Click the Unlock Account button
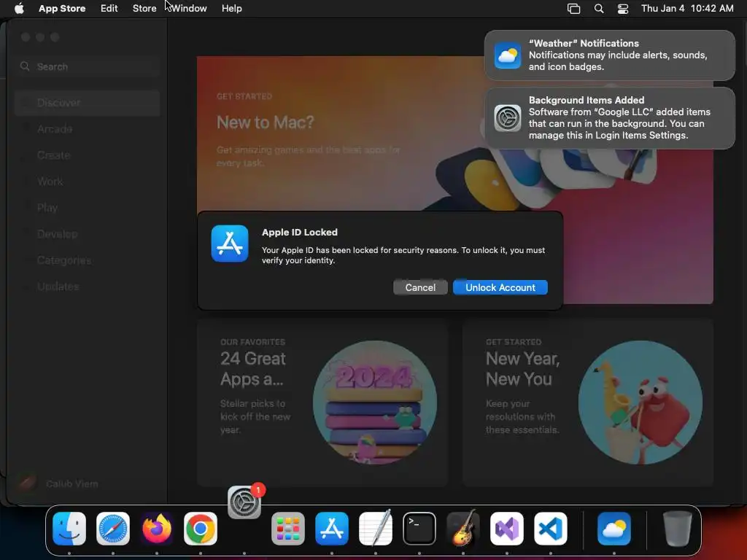The image size is (747, 560). (500, 287)
